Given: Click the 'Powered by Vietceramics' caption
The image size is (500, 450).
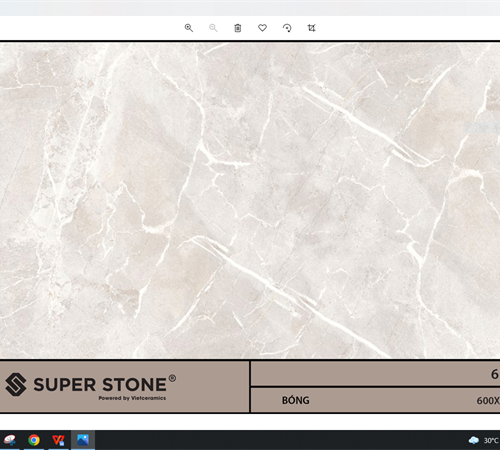Looking at the screenshot, I should click(132, 398).
